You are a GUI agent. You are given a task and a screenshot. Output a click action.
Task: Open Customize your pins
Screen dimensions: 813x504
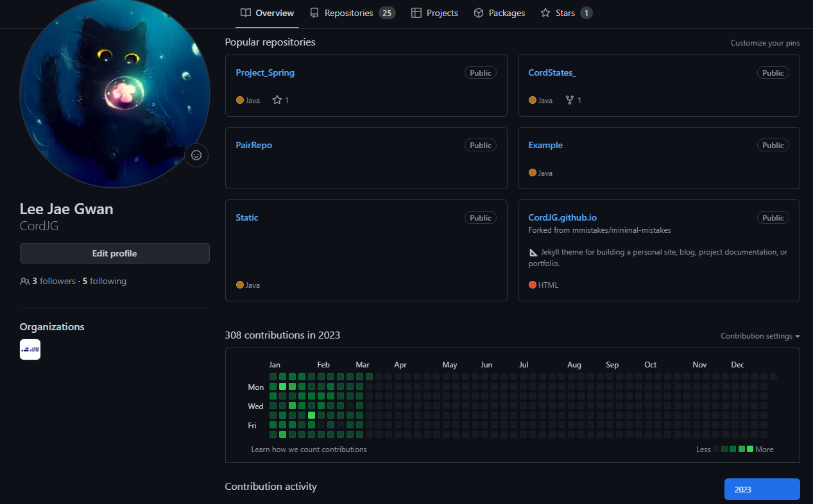(x=766, y=43)
